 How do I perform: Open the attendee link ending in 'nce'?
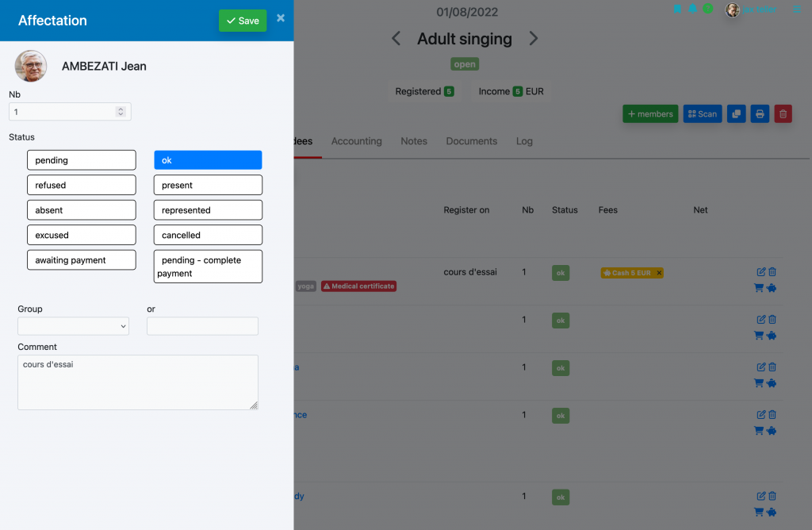coord(301,414)
